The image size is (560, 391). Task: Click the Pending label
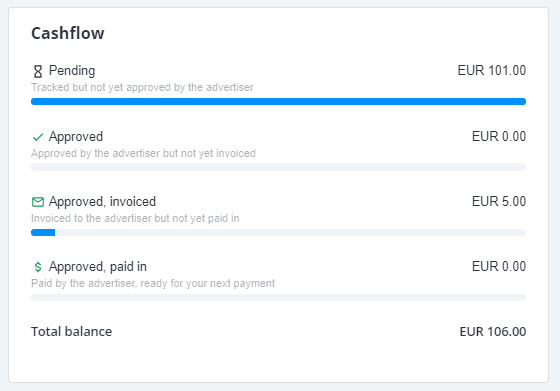(x=72, y=71)
